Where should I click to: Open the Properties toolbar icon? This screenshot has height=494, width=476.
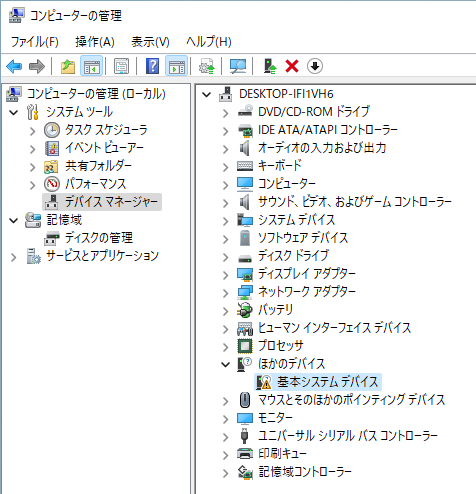[x=122, y=66]
